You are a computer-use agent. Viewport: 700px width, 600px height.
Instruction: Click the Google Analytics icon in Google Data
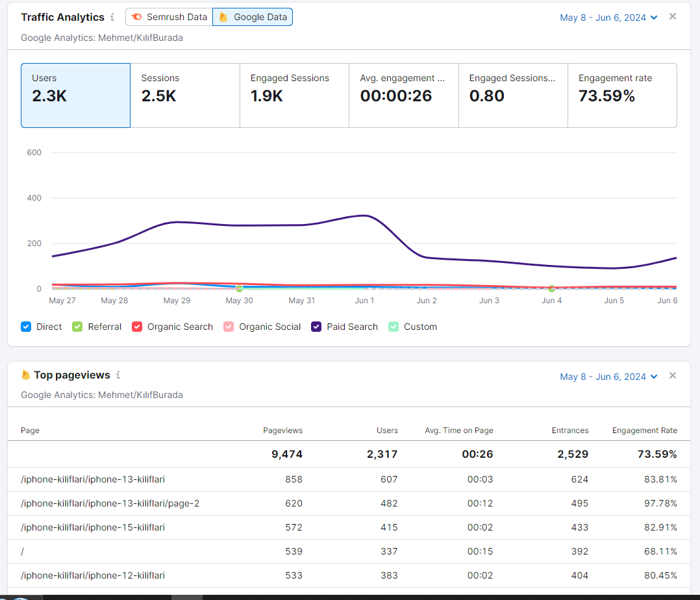pos(223,17)
